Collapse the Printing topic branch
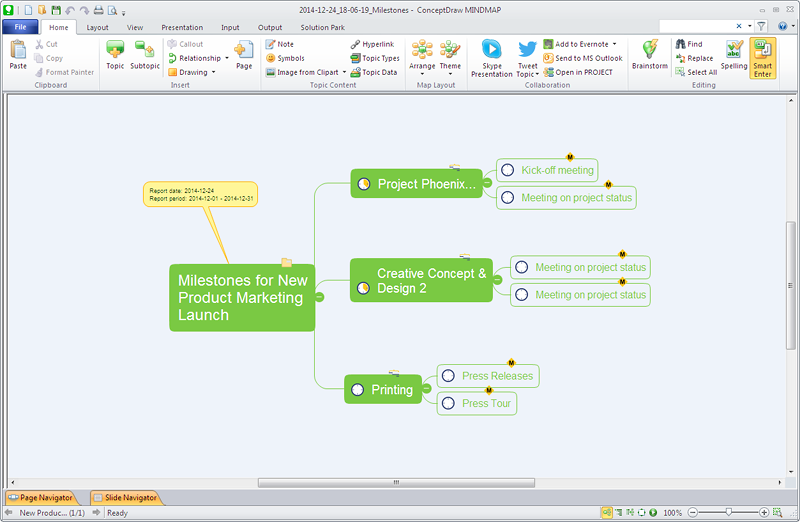This screenshot has height=522, width=800. coord(426,389)
